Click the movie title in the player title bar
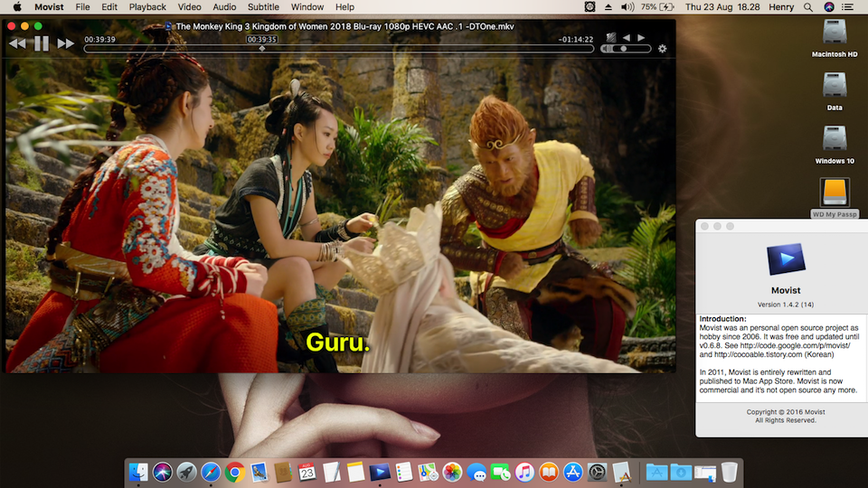Screen dimensions: 868x488 tap(344, 26)
